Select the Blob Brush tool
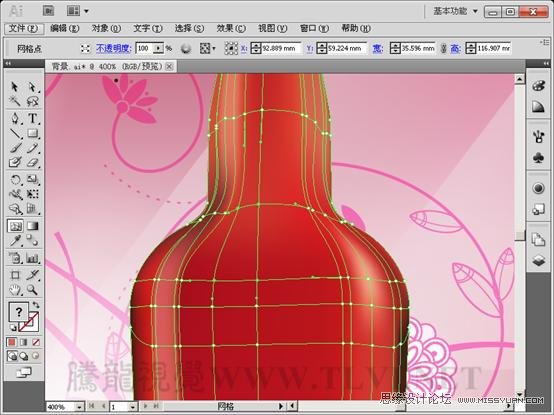The width and height of the screenshot is (554, 415). [x=14, y=162]
